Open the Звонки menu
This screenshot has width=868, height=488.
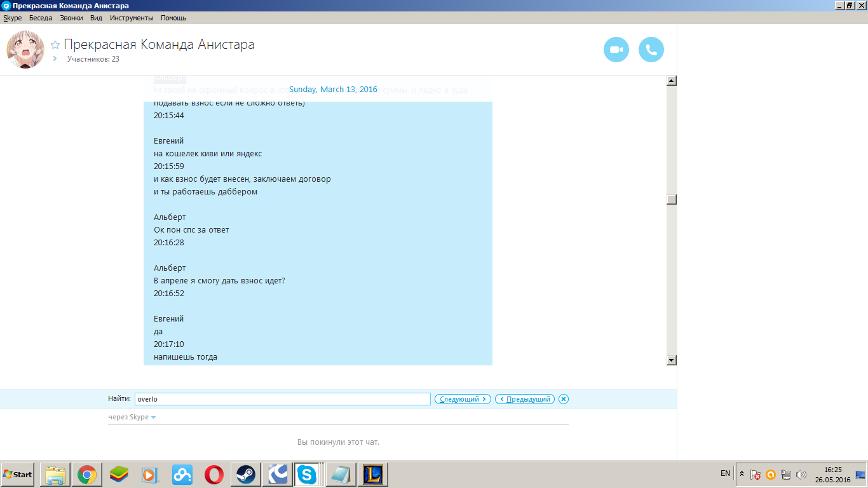coord(71,18)
